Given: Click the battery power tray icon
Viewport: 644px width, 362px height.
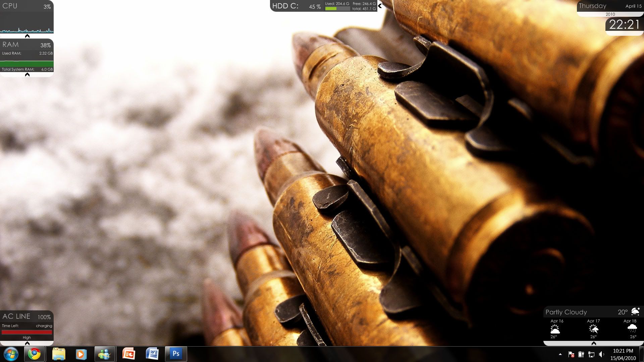Looking at the screenshot, I should coord(581,354).
